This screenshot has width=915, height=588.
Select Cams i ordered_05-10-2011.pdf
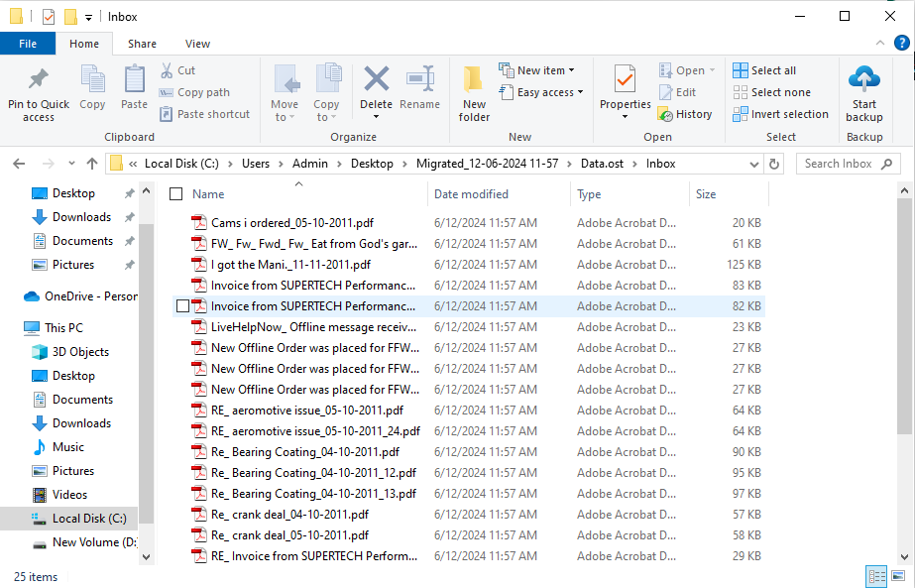click(292, 223)
